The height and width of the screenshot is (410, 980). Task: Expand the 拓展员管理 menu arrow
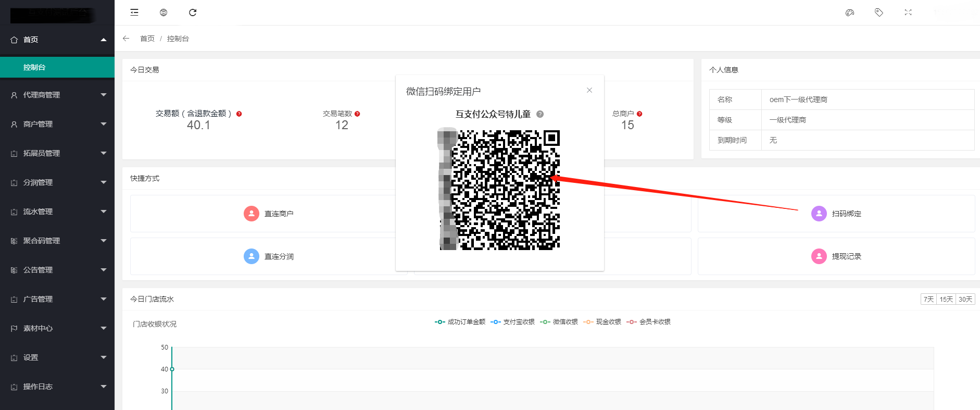tap(104, 153)
